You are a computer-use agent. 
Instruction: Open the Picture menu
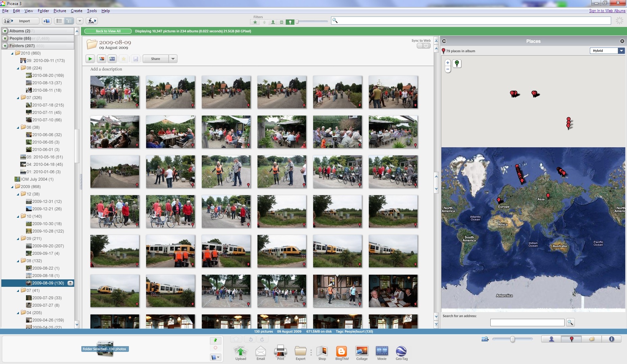pyautogui.click(x=60, y=11)
